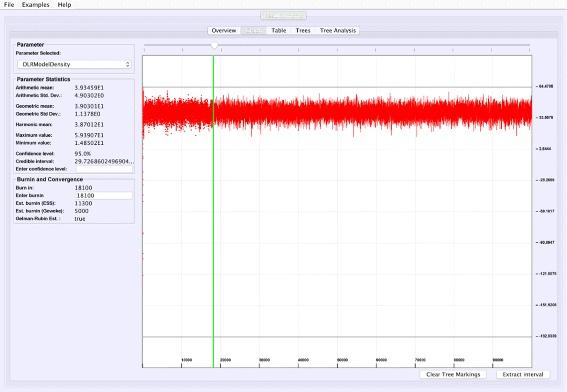Switch to the Overview tab
The image size is (567, 392).
[224, 31]
